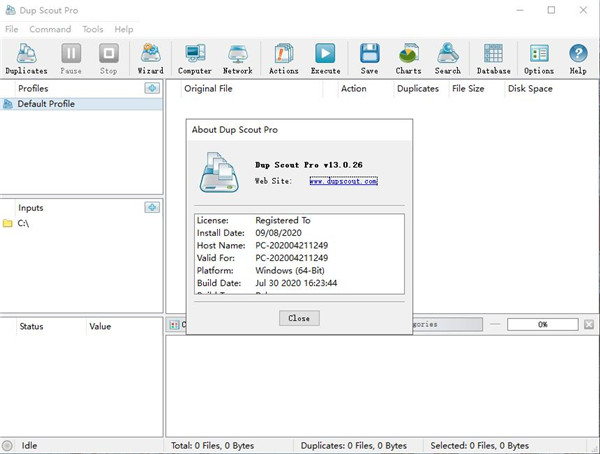
Task: Click the 0% progress bar
Action: pos(543,325)
